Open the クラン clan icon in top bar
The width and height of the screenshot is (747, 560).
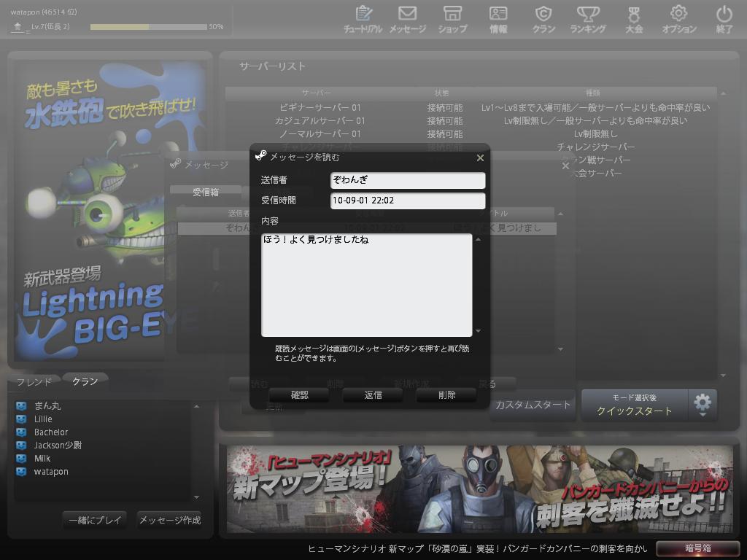coord(543,19)
